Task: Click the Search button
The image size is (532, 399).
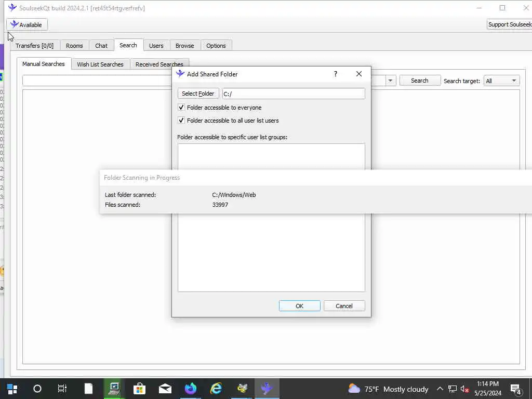Action: coord(420,81)
